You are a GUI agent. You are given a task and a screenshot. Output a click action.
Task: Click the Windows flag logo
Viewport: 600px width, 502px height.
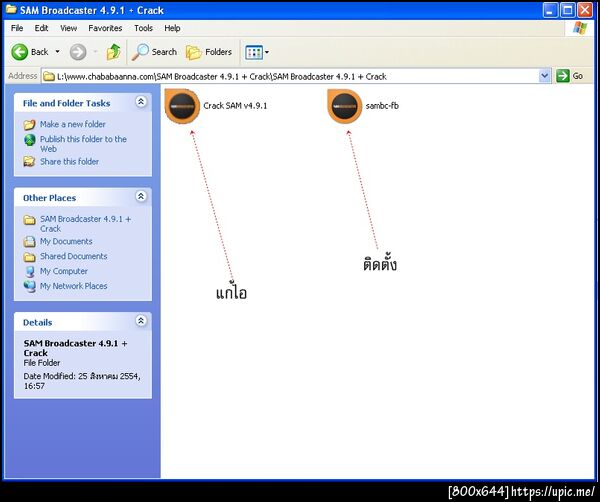580,28
